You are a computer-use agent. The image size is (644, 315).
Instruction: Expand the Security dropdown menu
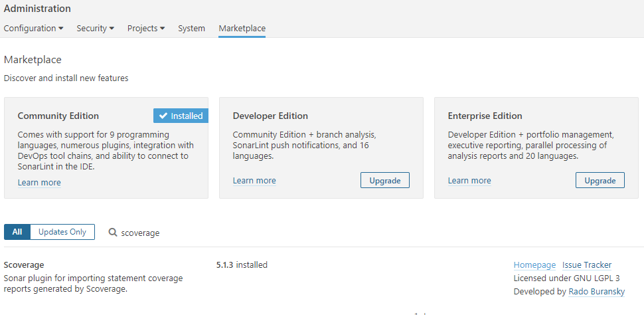click(96, 29)
